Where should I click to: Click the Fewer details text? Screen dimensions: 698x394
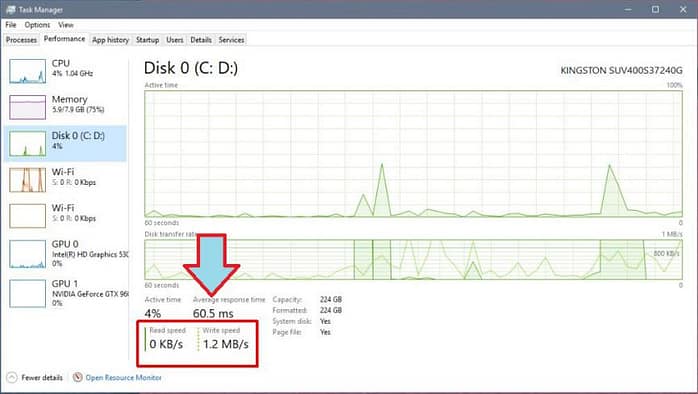click(42, 378)
